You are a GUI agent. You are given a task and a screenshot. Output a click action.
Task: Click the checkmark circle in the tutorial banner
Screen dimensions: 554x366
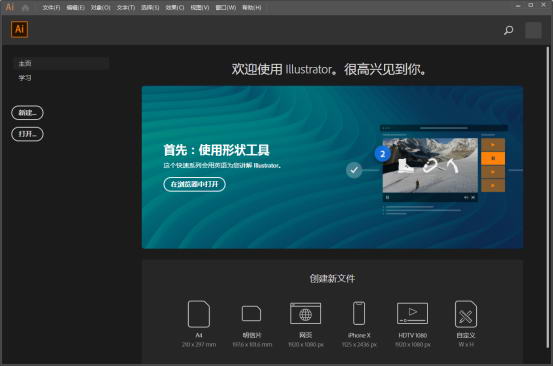click(x=354, y=170)
